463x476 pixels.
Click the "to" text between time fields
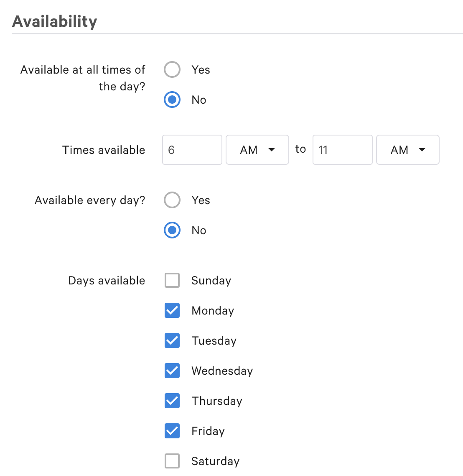coord(300,149)
